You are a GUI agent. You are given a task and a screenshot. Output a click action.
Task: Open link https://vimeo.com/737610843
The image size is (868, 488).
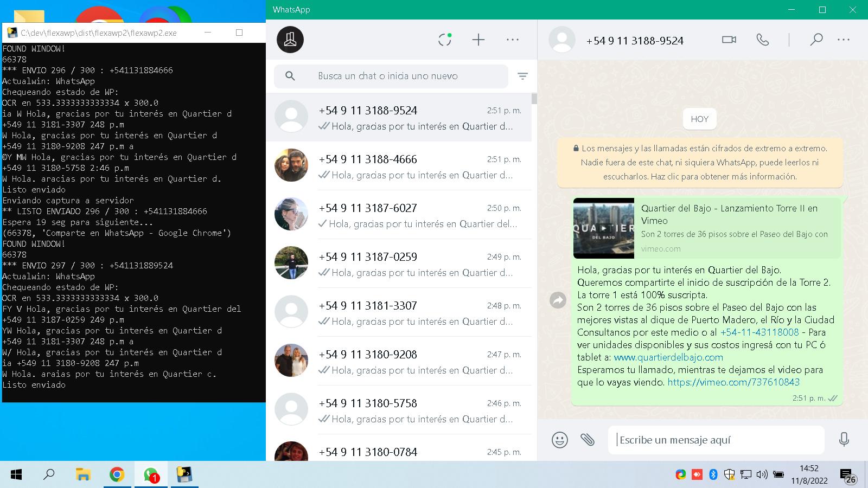[733, 382]
